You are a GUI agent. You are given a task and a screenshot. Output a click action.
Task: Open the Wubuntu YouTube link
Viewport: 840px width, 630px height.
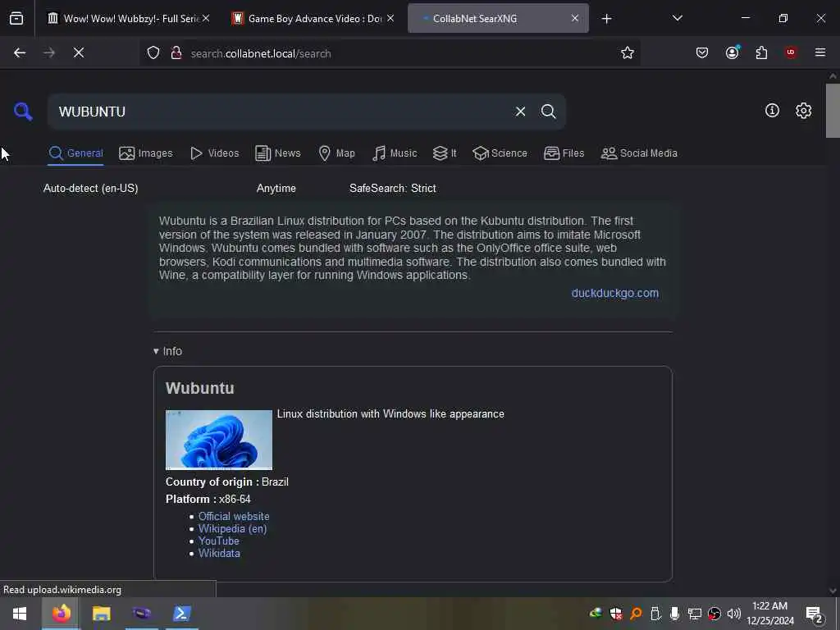[218, 541]
